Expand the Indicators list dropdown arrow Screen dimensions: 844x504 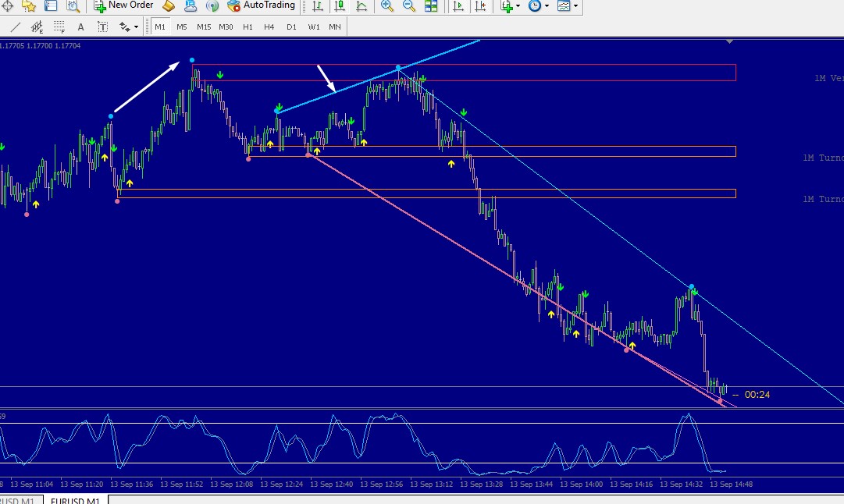[518, 6]
